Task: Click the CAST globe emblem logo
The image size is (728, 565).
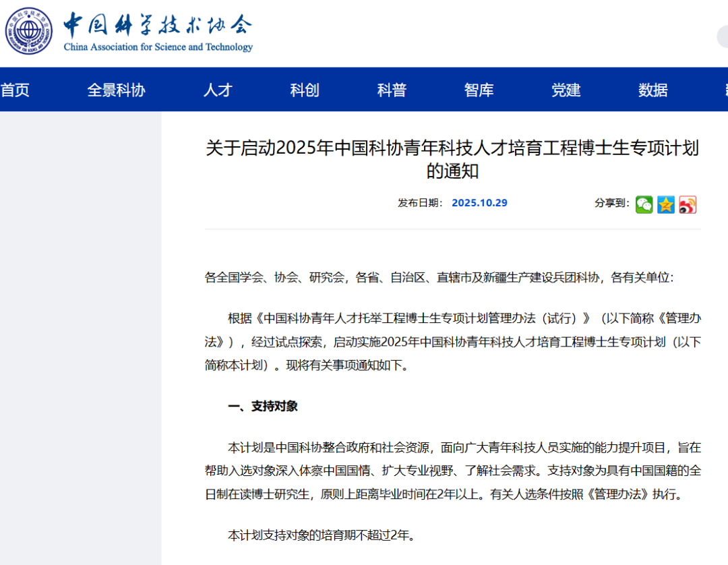Action: pos(28,31)
